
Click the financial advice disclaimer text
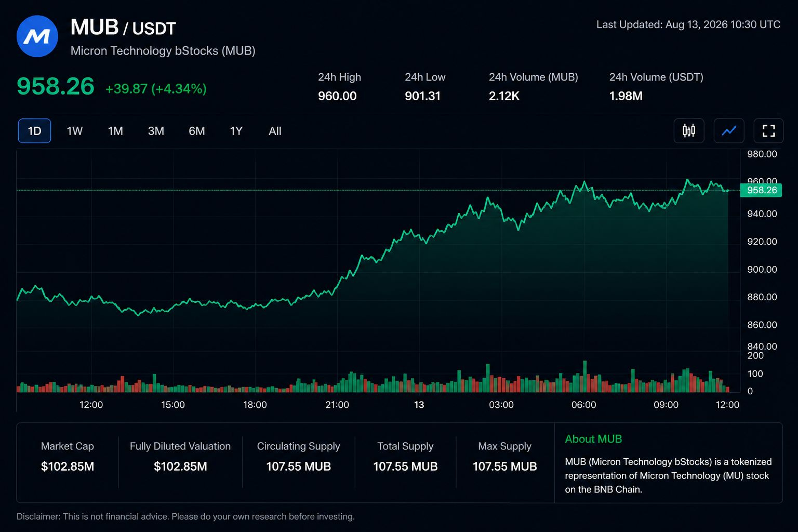[x=185, y=516]
